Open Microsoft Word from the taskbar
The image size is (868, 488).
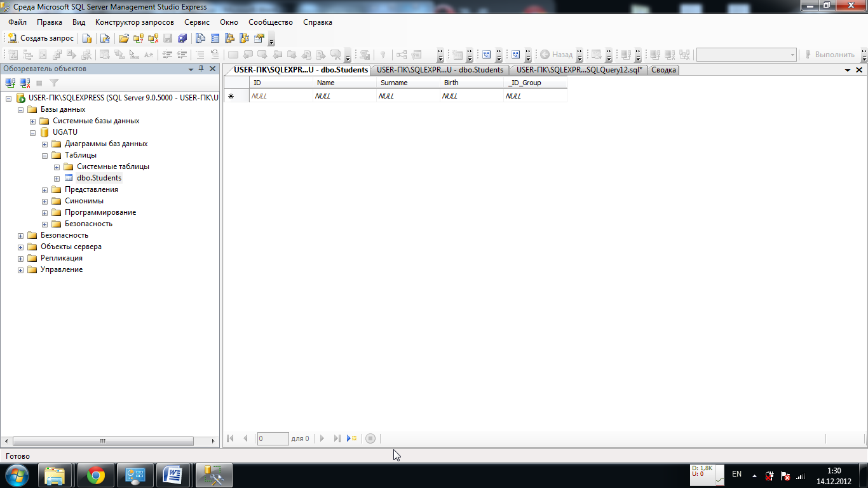click(173, 475)
